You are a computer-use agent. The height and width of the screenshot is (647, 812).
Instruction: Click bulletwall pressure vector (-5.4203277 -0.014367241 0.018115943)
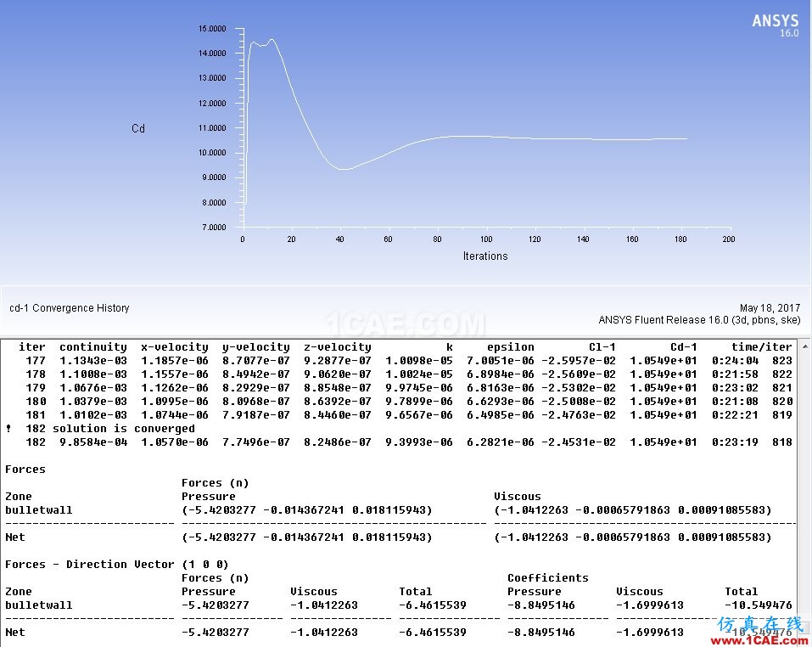tap(306, 510)
